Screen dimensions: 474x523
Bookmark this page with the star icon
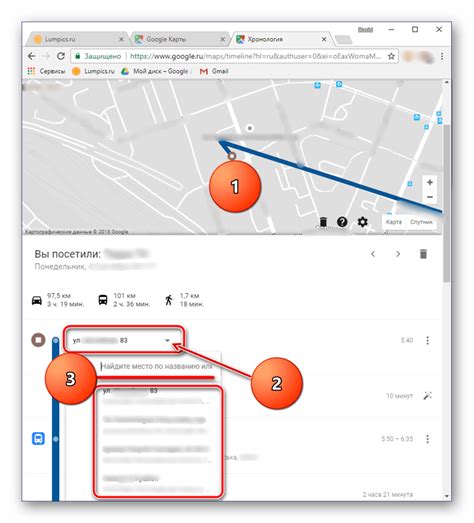391,56
